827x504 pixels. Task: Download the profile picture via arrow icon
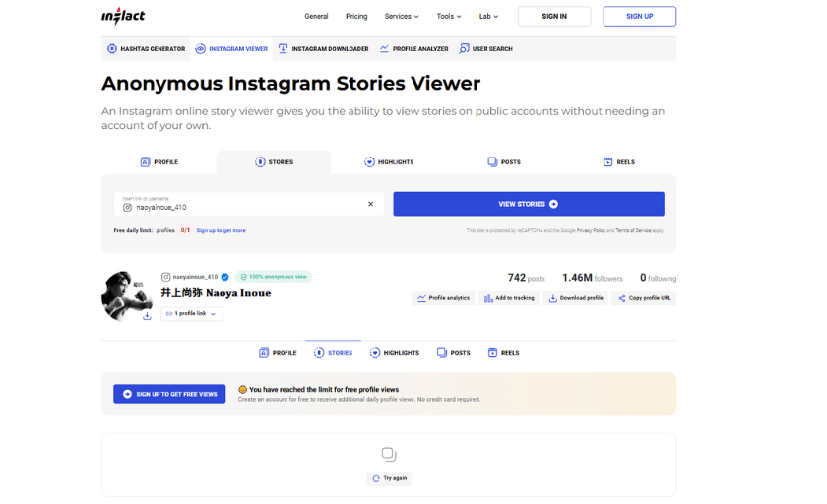147,315
